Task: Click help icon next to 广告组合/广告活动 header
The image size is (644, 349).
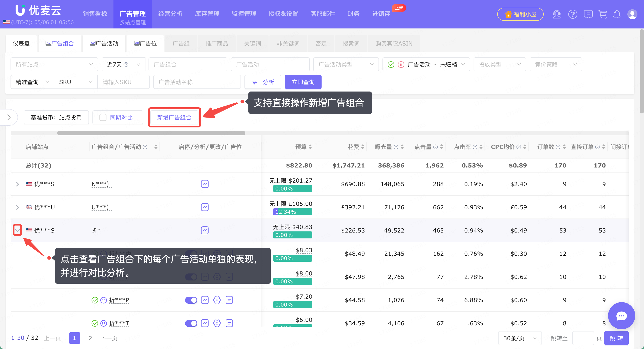Action: (x=145, y=147)
